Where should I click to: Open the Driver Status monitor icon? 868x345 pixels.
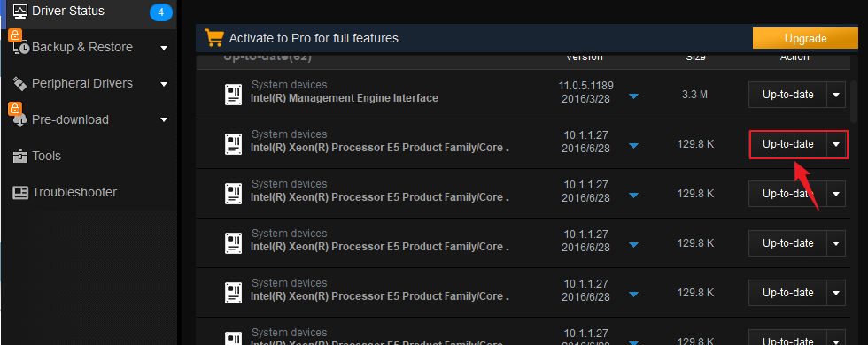point(20,11)
